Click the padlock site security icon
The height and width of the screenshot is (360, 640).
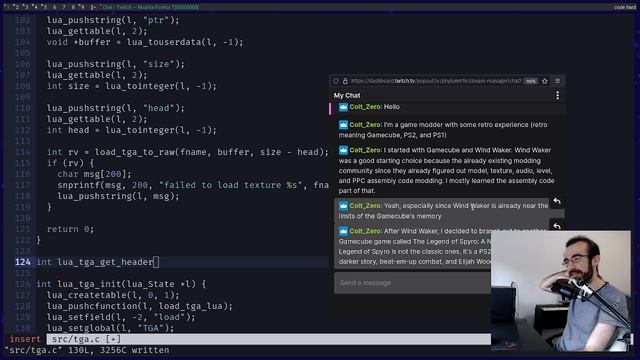pyautogui.click(x=345, y=81)
